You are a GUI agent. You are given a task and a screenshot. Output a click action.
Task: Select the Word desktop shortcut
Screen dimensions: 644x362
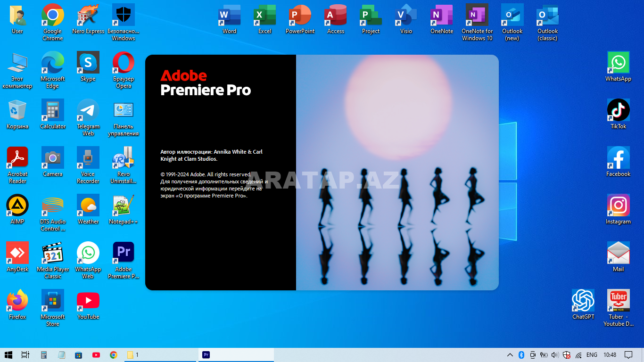click(x=230, y=19)
